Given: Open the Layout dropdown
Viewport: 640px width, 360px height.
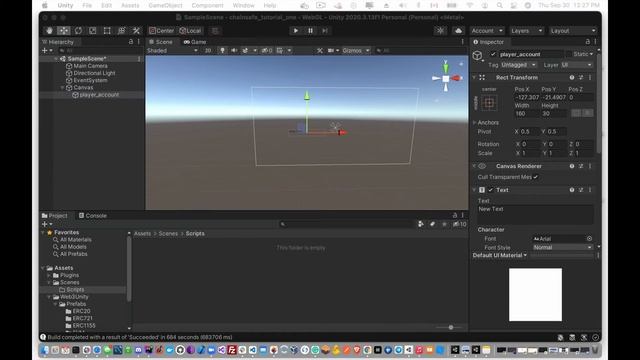Looking at the screenshot, I should (573, 31).
